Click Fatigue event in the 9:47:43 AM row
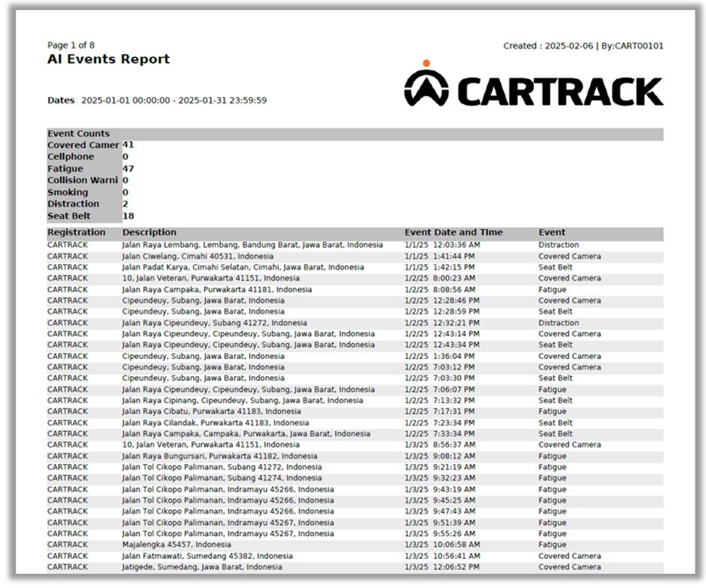This screenshot has height=588, width=706. click(x=553, y=511)
